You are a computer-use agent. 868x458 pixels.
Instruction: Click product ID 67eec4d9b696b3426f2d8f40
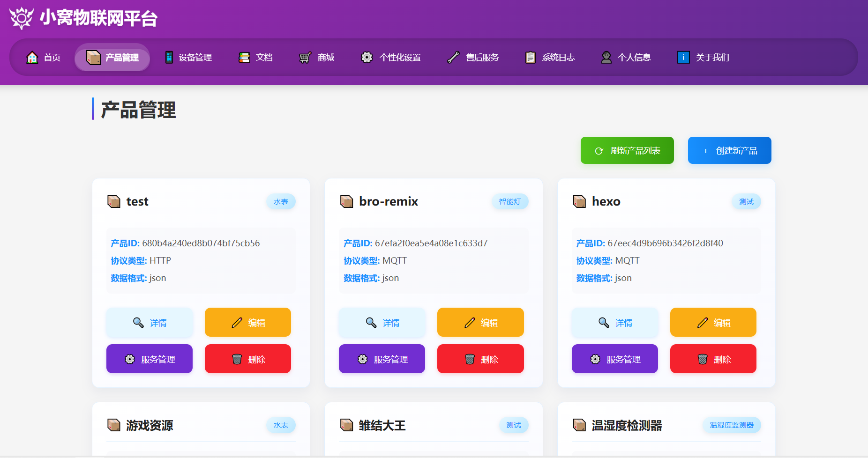point(666,243)
